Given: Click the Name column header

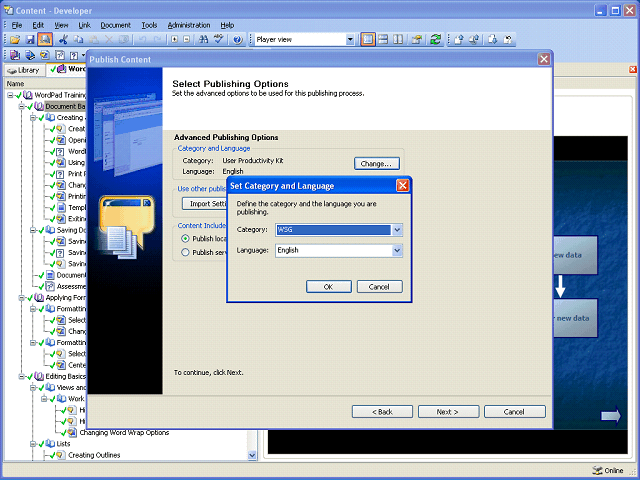Looking at the screenshot, I should [x=16, y=84].
